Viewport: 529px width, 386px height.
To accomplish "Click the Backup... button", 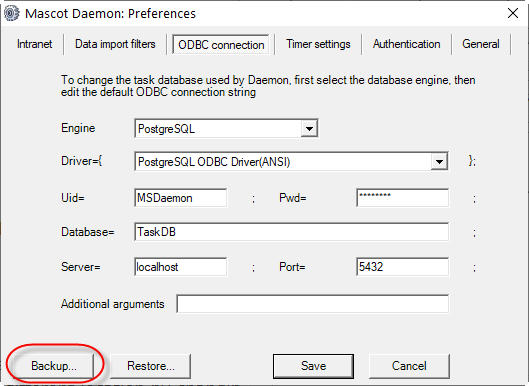I will click(x=54, y=366).
